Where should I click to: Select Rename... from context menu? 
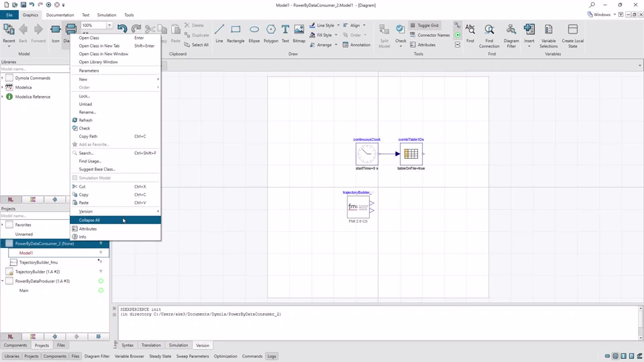point(115,112)
